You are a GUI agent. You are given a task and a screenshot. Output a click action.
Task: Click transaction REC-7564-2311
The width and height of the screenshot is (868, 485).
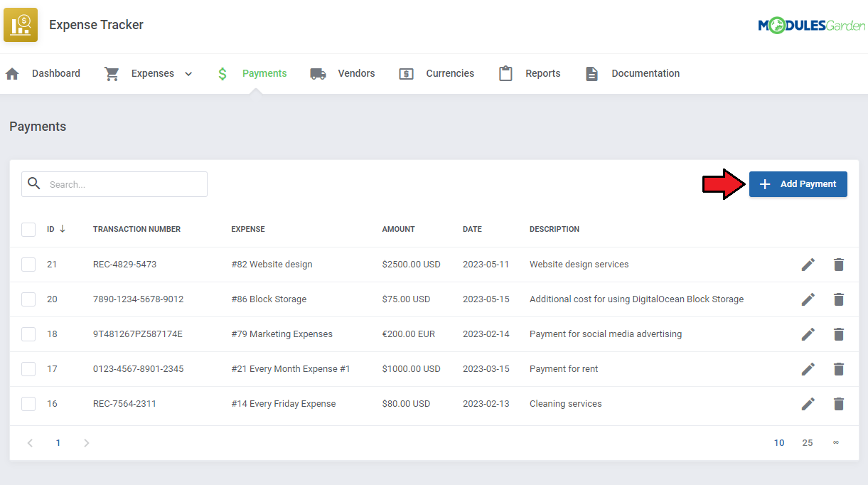point(124,404)
